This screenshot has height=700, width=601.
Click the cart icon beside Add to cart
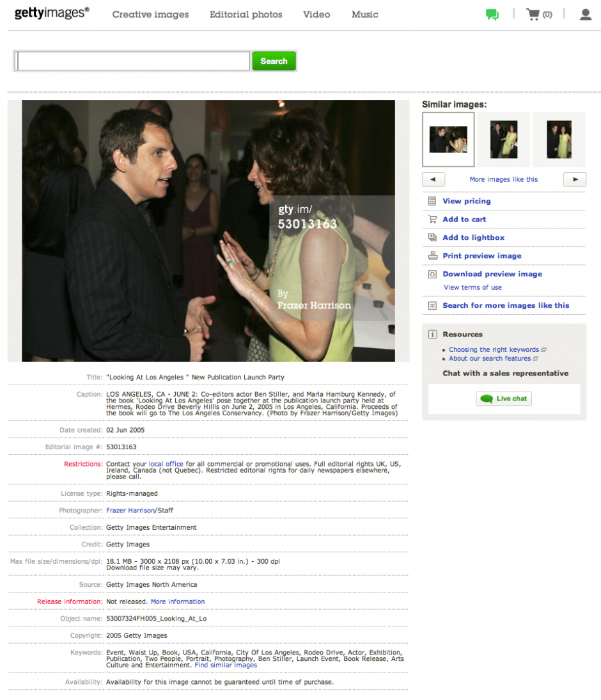[x=432, y=219]
